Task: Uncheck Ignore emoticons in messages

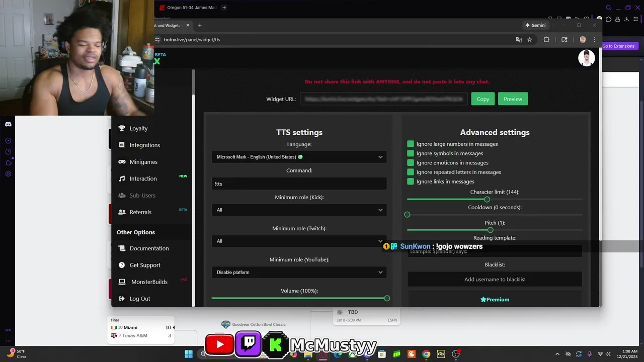Action: click(411, 163)
